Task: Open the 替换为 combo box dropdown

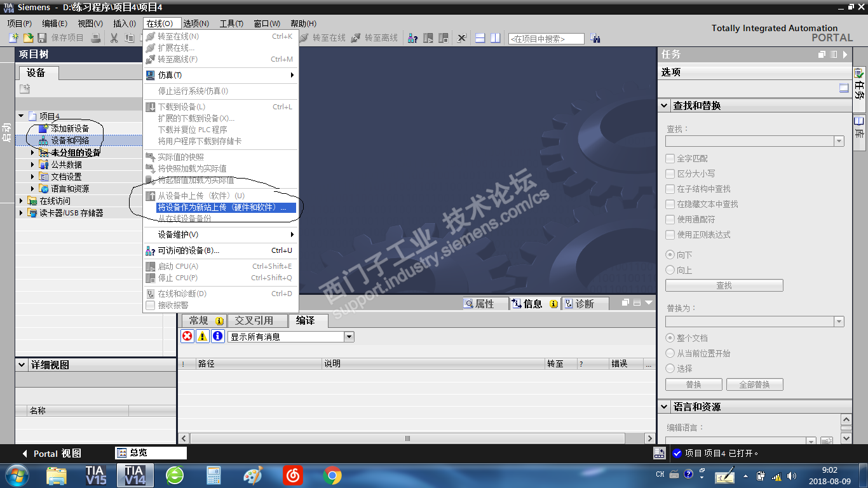Action: point(839,322)
